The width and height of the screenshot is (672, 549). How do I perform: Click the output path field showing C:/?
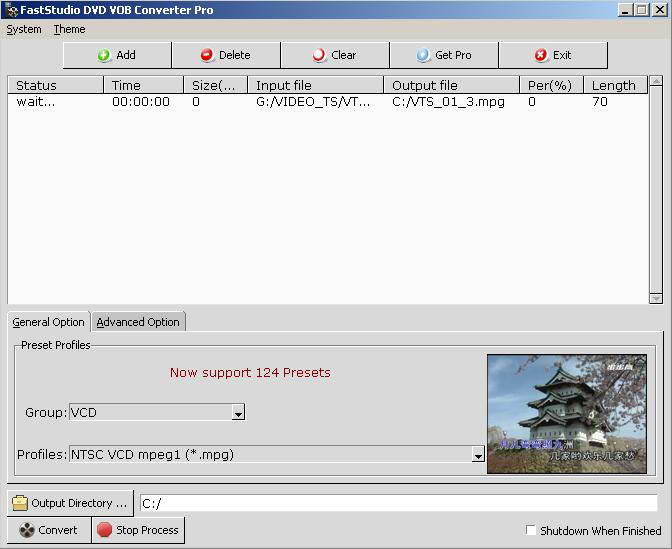[399, 503]
